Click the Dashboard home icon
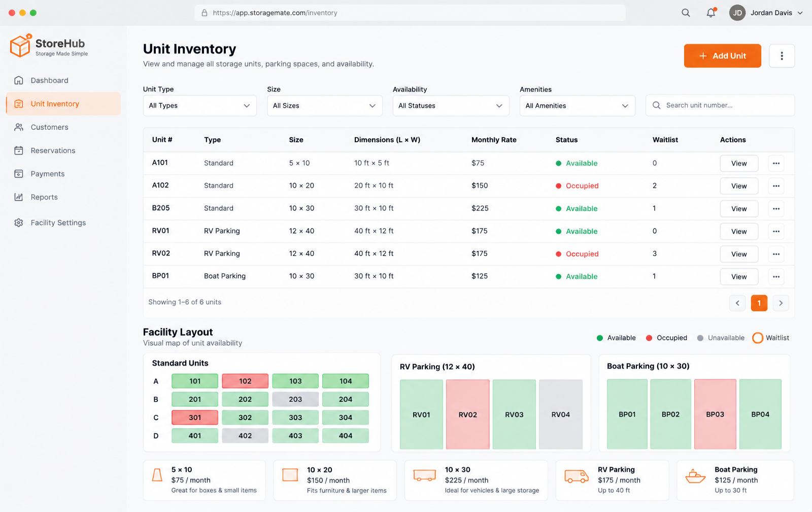Screen dimensions: 812x512 pyautogui.click(x=19, y=80)
